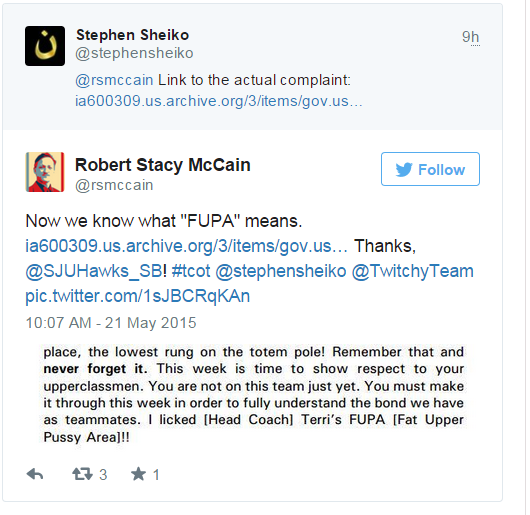This screenshot has width=530, height=515.
Task: Follow Robert Stacy McCain
Action: (x=430, y=169)
